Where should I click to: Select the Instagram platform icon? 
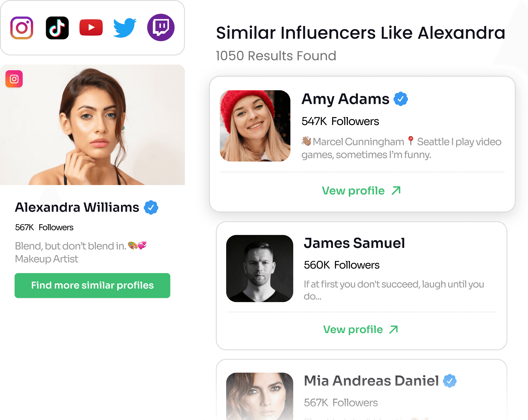coord(21,28)
